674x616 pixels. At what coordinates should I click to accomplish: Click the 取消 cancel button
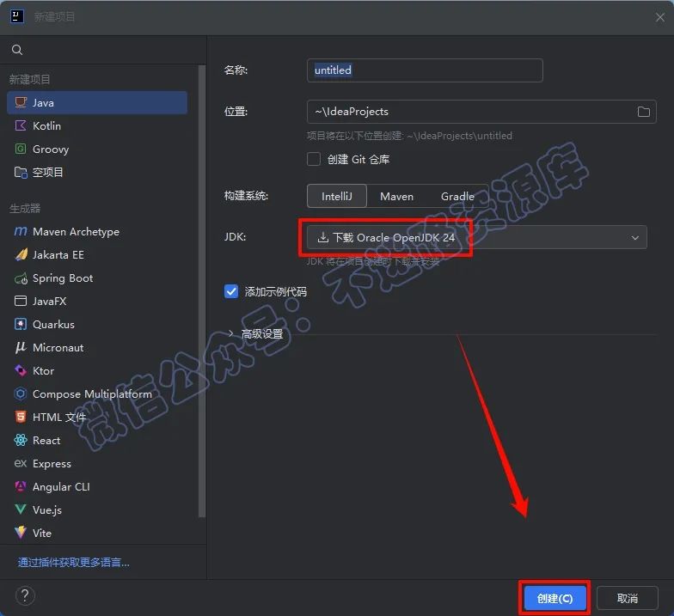click(628, 598)
